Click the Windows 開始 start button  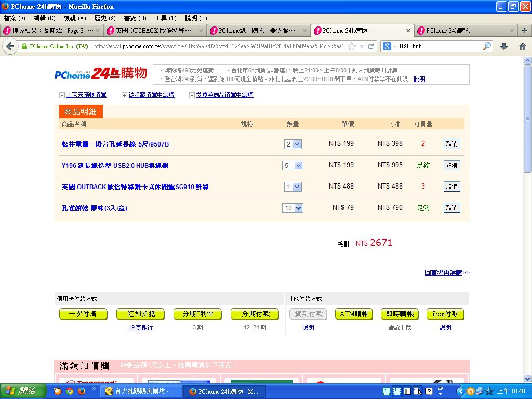20,391
